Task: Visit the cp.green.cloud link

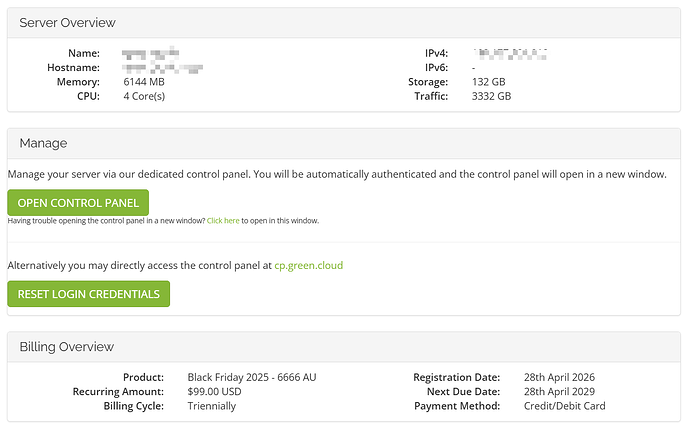Action: pos(308,265)
